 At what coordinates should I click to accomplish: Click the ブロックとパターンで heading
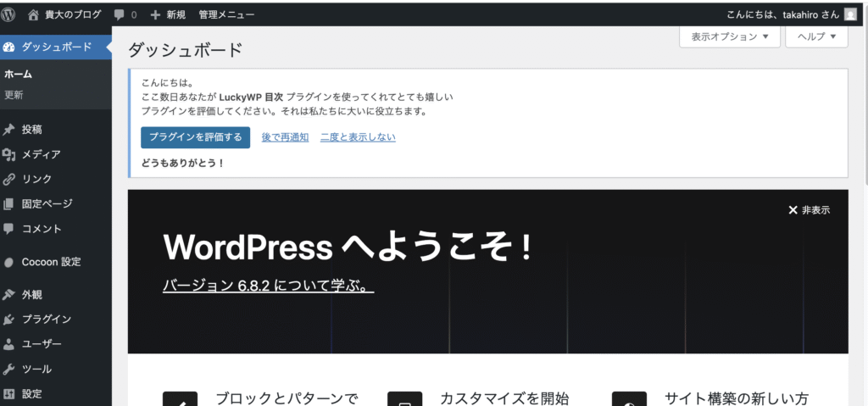click(x=287, y=398)
